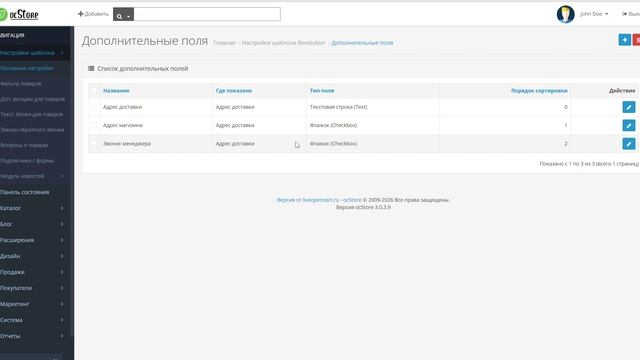Image resolution: width=640 pixels, height=360 pixels.
Task: Edit the first Адрес доставки text field row
Action: [x=629, y=107]
